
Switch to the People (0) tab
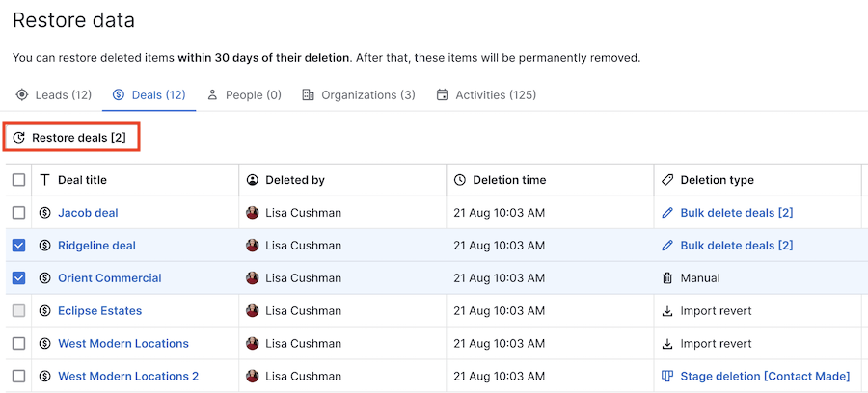[x=244, y=95]
